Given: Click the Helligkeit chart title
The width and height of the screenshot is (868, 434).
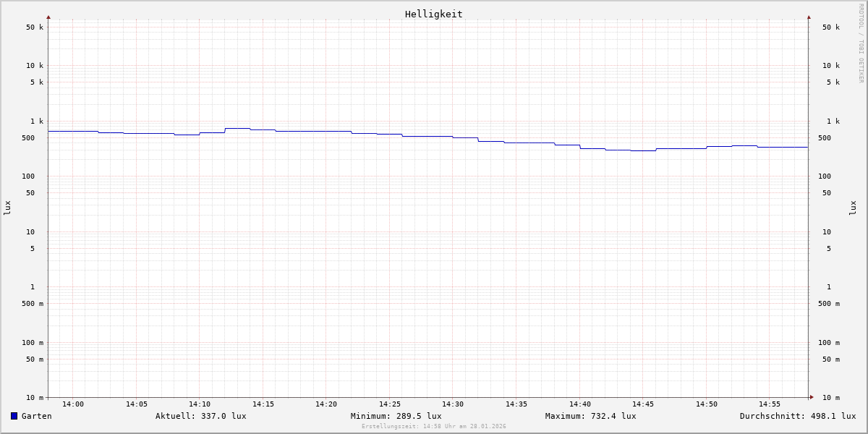Looking at the screenshot, I should click(433, 14).
